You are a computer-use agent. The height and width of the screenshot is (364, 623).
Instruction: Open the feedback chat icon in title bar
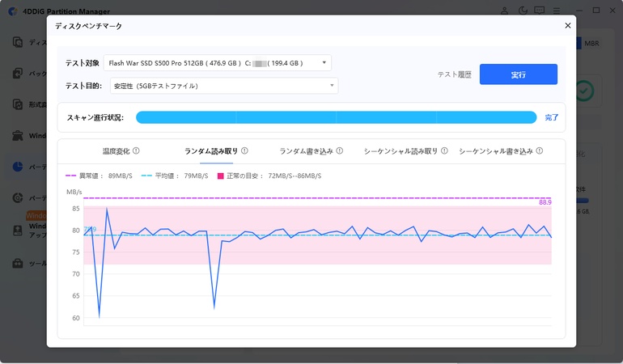(539, 11)
